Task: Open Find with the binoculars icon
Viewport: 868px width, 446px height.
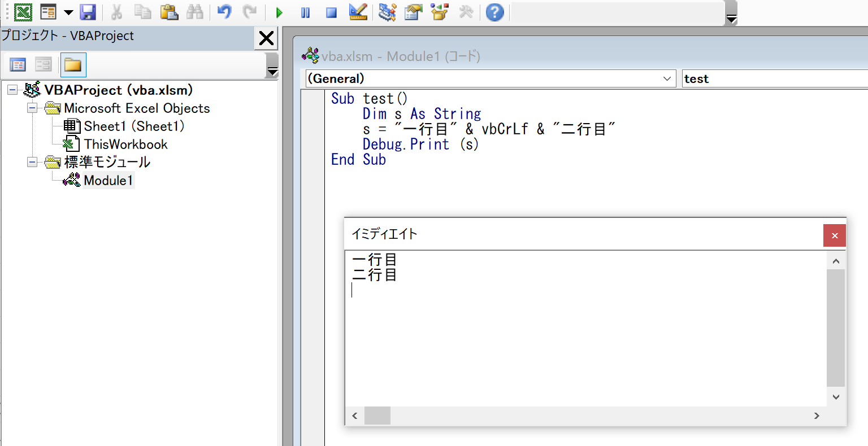Action: click(195, 12)
